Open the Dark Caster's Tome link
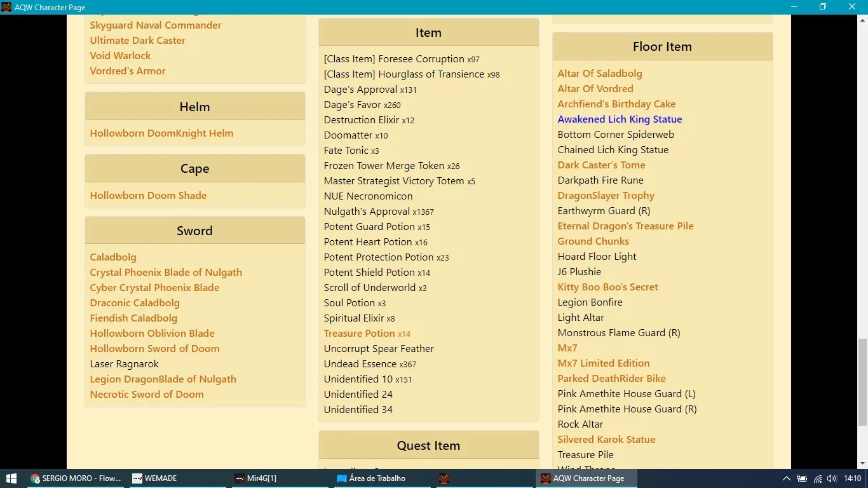Screen dimensions: 868x488 click(601, 165)
